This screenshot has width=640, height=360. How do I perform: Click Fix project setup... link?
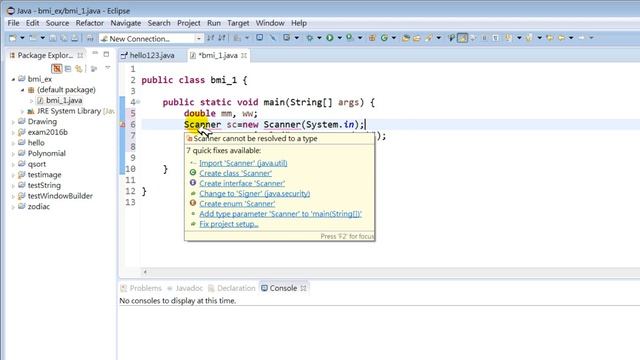229,224
